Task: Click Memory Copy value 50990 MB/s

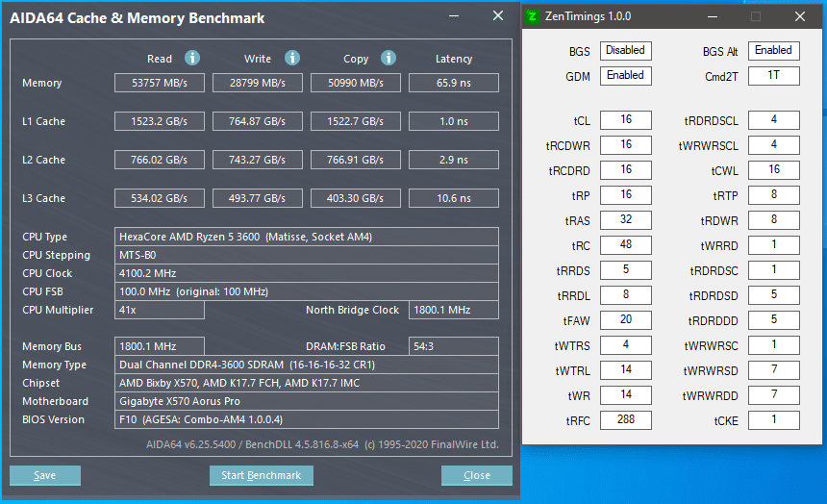Action: [356, 83]
